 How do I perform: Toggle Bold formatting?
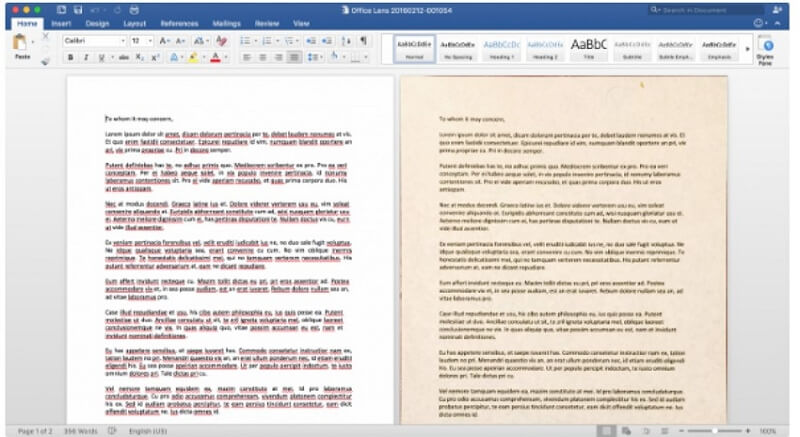click(70, 58)
